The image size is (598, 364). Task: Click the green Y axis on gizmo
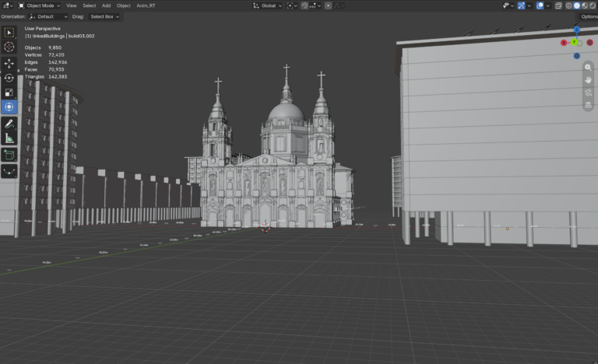[574, 42]
